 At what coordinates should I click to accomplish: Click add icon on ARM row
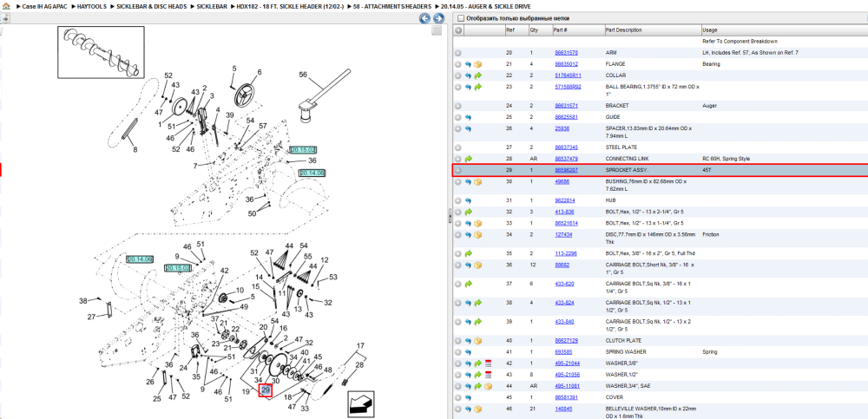click(458, 53)
